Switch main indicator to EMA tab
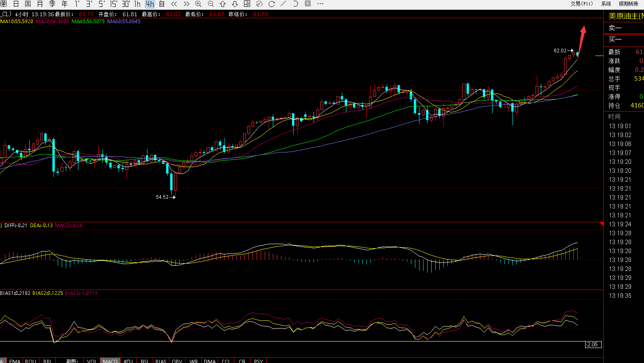Image resolution: width=644 pixels, height=363 pixels. pos(15,361)
